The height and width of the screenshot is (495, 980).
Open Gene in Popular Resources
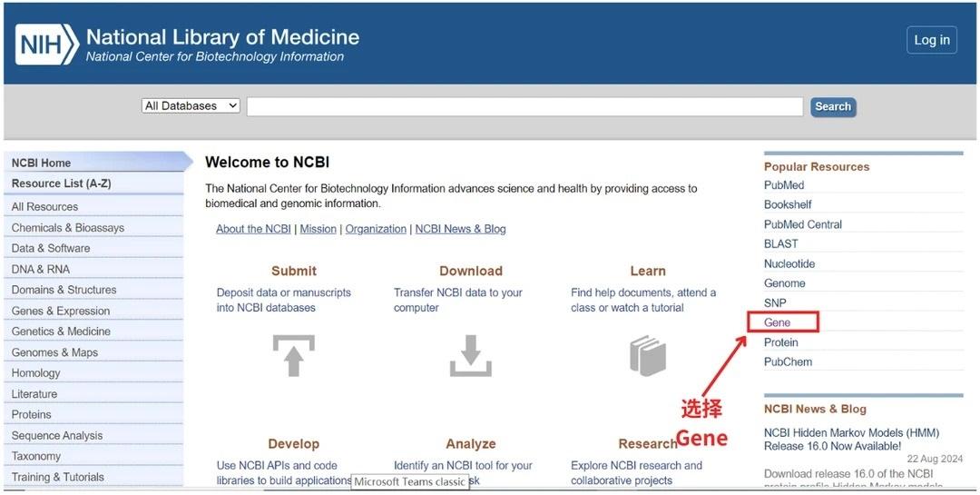[778, 322]
